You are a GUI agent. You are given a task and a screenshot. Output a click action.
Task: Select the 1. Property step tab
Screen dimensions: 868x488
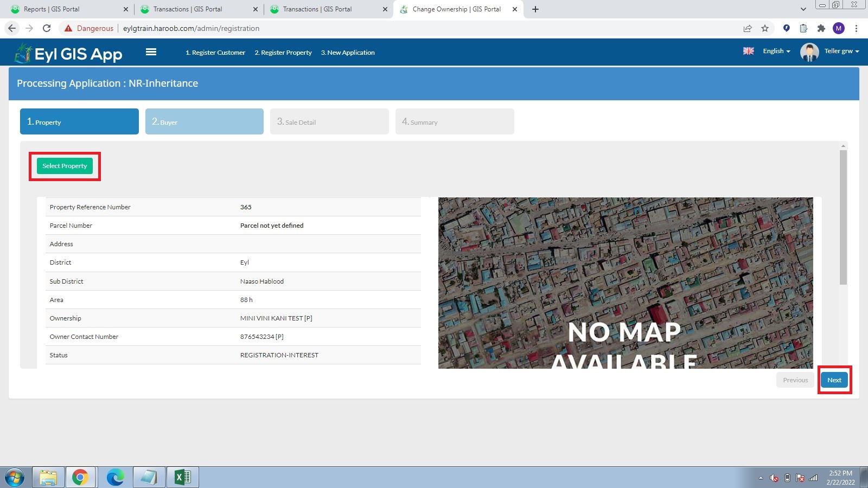tap(79, 121)
